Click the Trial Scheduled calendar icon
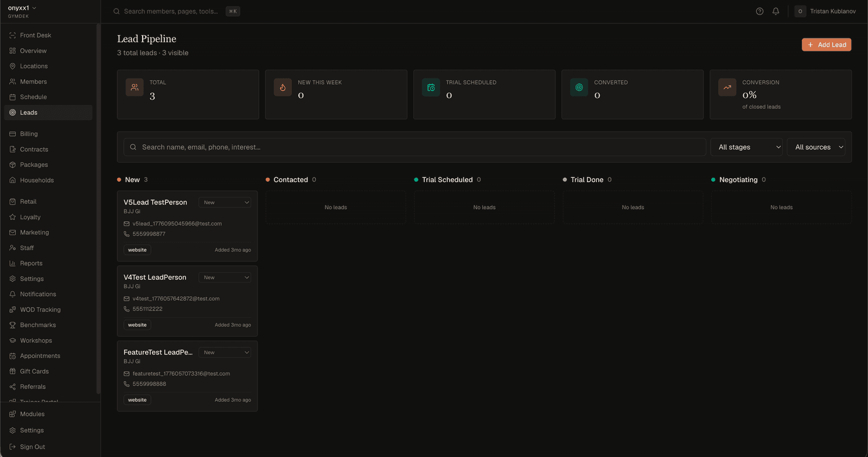 click(x=431, y=87)
